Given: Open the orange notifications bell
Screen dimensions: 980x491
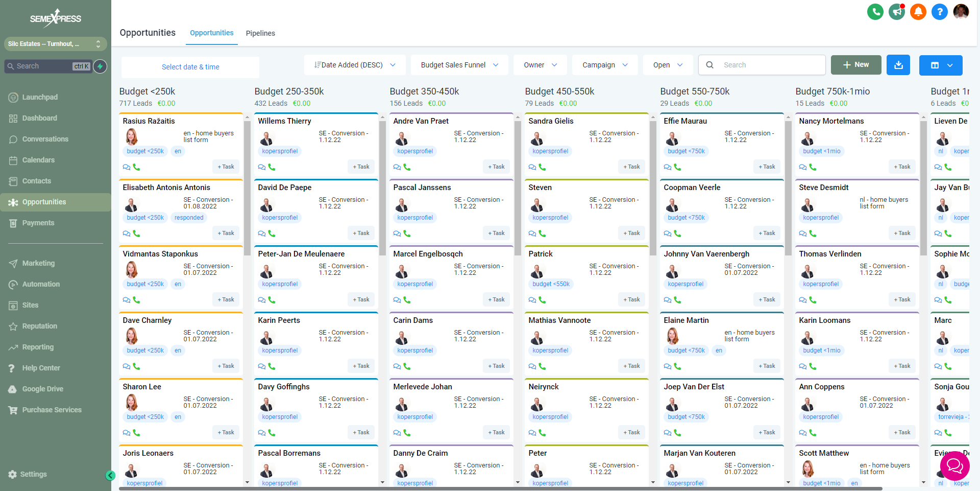Looking at the screenshot, I should [918, 11].
